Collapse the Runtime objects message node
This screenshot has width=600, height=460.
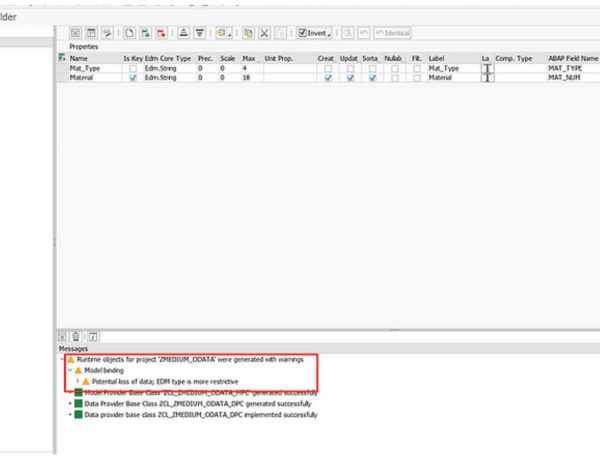click(63, 359)
